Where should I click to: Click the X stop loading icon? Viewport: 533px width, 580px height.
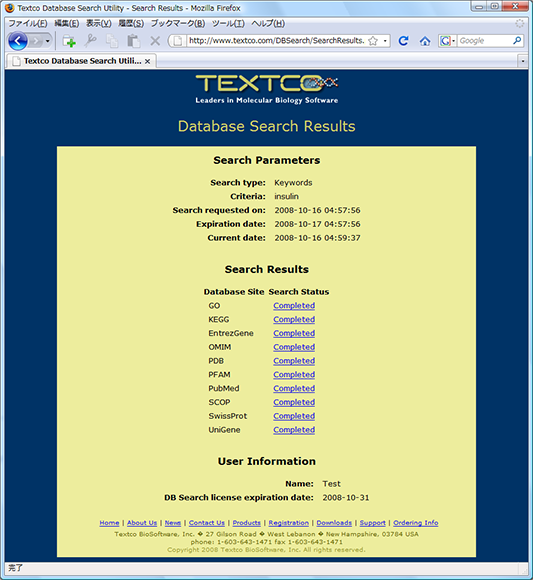pyautogui.click(x=155, y=41)
